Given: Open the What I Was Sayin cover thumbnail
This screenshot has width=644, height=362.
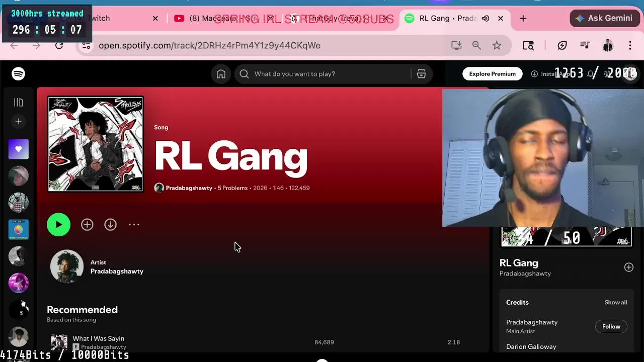Looking at the screenshot, I should point(59,342).
